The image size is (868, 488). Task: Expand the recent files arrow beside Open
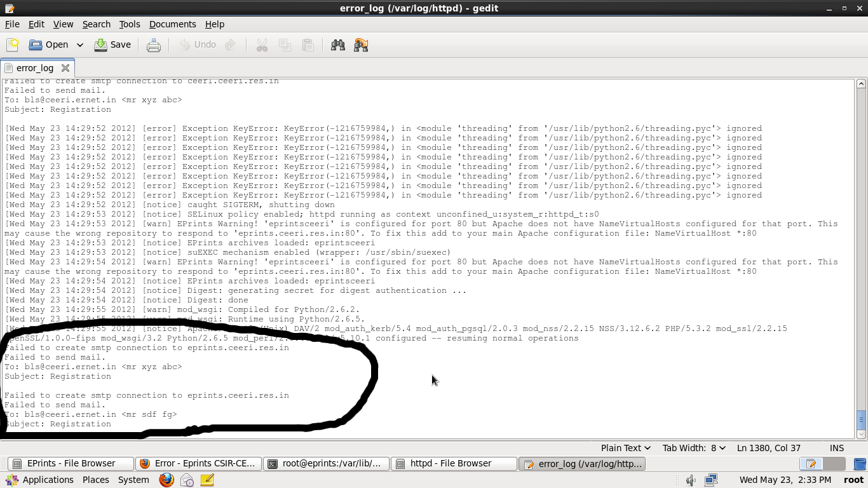click(x=80, y=45)
